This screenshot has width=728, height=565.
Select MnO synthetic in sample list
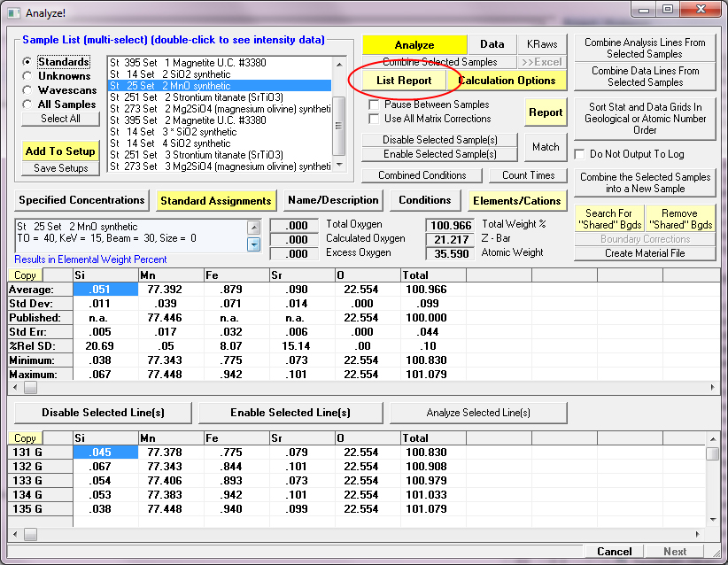pyautogui.click(x=219, y=86)
